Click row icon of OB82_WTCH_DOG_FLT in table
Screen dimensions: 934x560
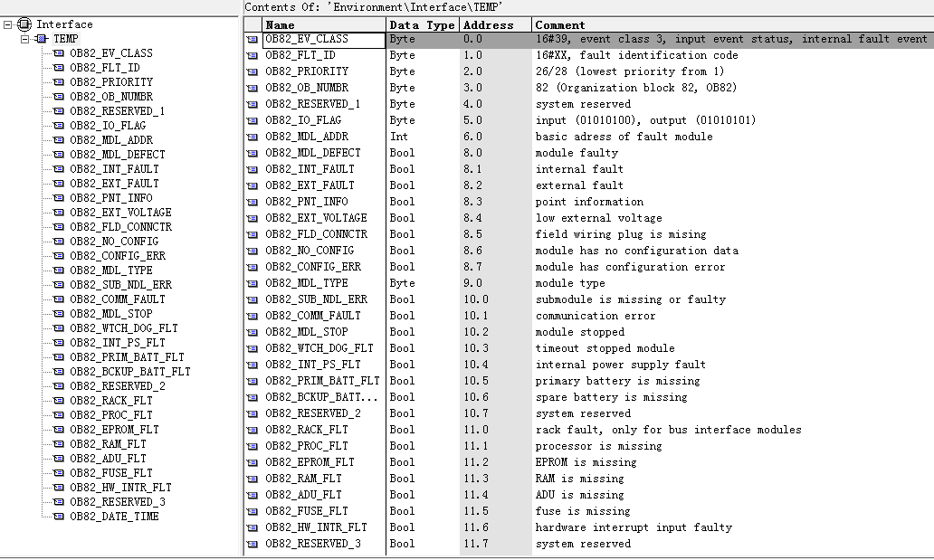coord(253,348)
